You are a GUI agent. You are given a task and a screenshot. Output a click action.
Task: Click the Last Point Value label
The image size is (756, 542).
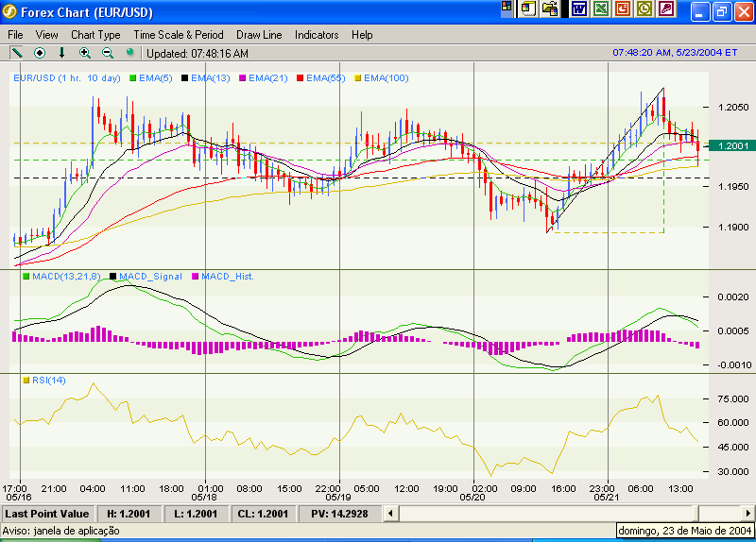pos(47,514)
